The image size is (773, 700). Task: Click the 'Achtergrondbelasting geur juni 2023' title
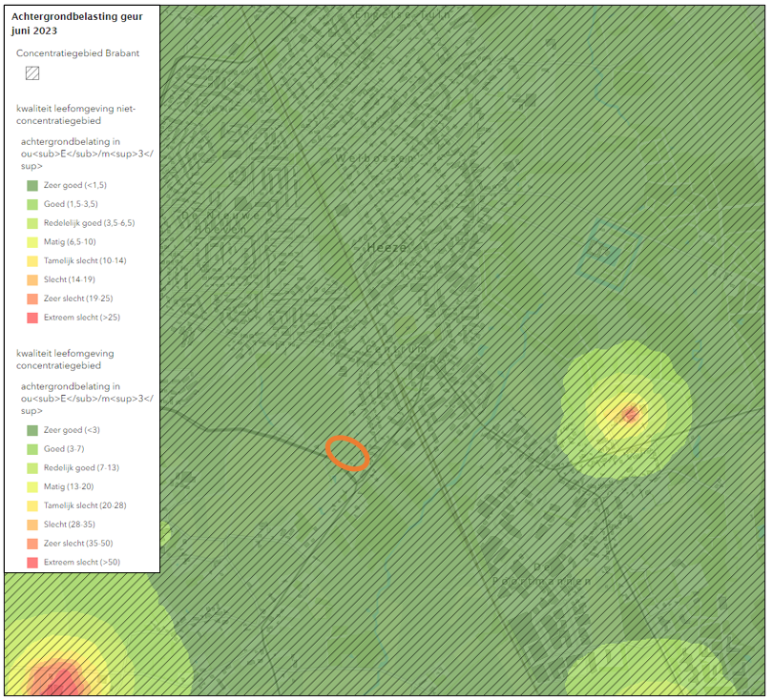click(77, 24)
